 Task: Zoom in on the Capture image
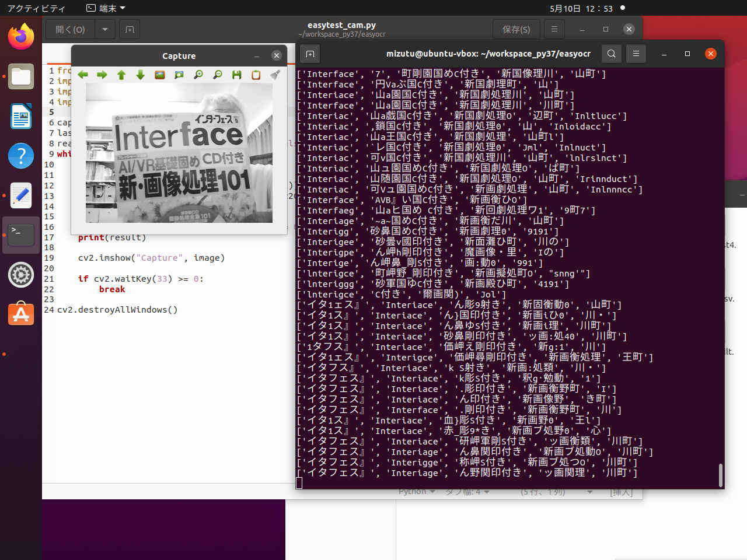pyautogui.click(x=198, y=75)
